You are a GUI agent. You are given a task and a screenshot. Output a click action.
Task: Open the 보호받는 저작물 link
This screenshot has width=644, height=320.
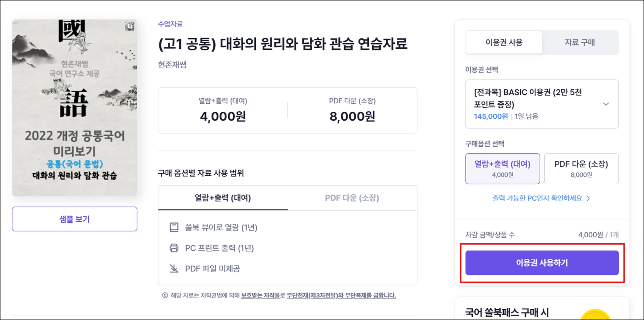click(260, 295)
